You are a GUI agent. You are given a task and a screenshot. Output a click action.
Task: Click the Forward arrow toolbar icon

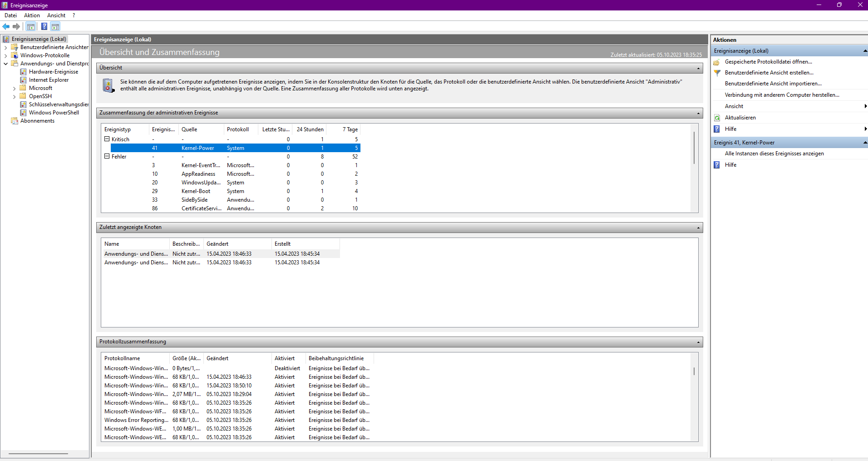[16, 26]
